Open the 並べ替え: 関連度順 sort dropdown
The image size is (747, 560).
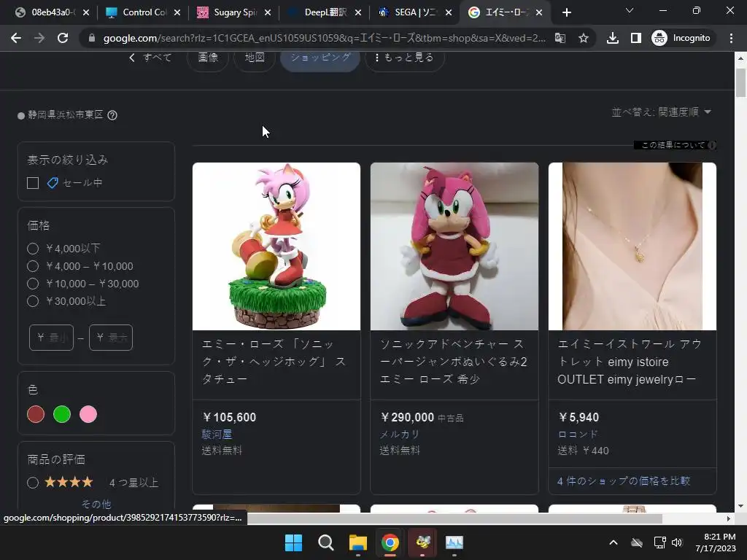[661, 112]
